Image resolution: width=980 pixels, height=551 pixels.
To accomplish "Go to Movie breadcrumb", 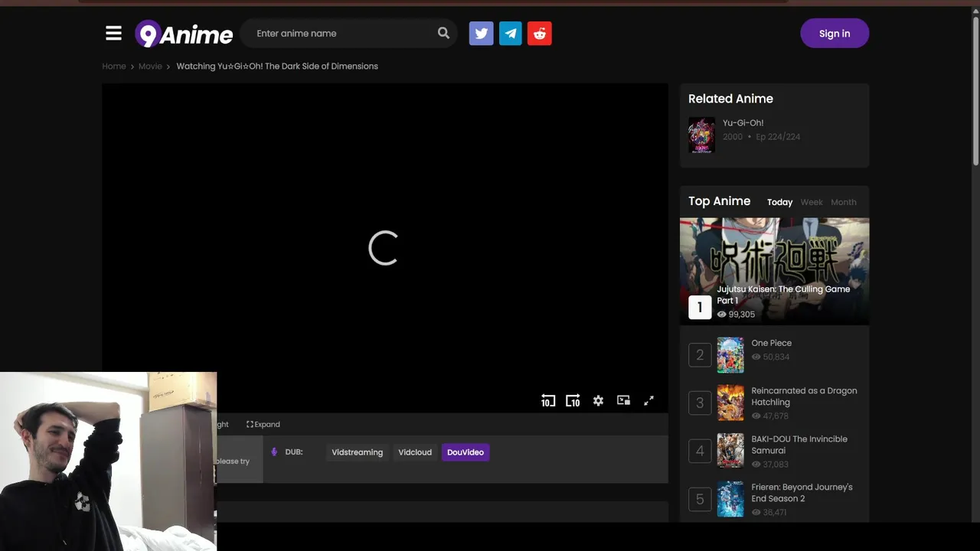I will click(150, 66).
